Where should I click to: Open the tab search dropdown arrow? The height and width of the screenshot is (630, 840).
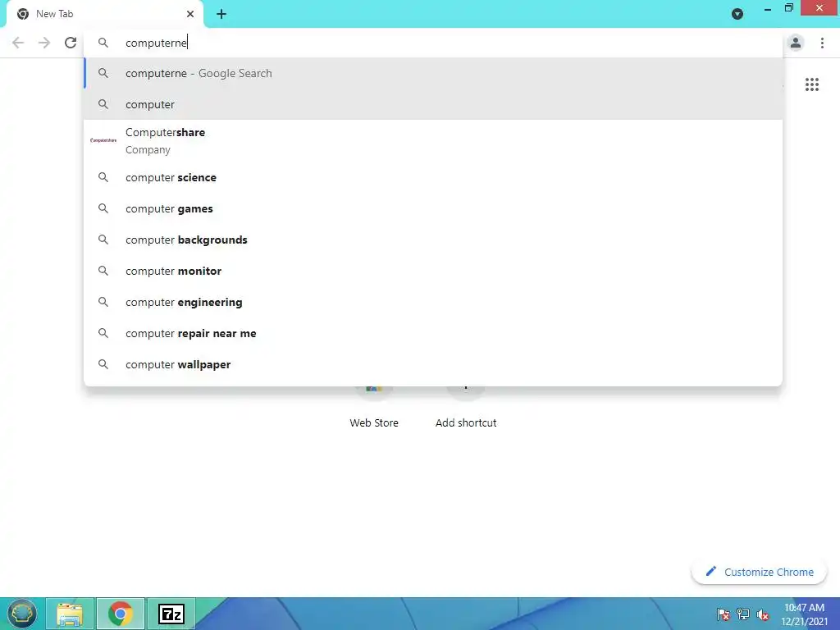coord(737,14)
